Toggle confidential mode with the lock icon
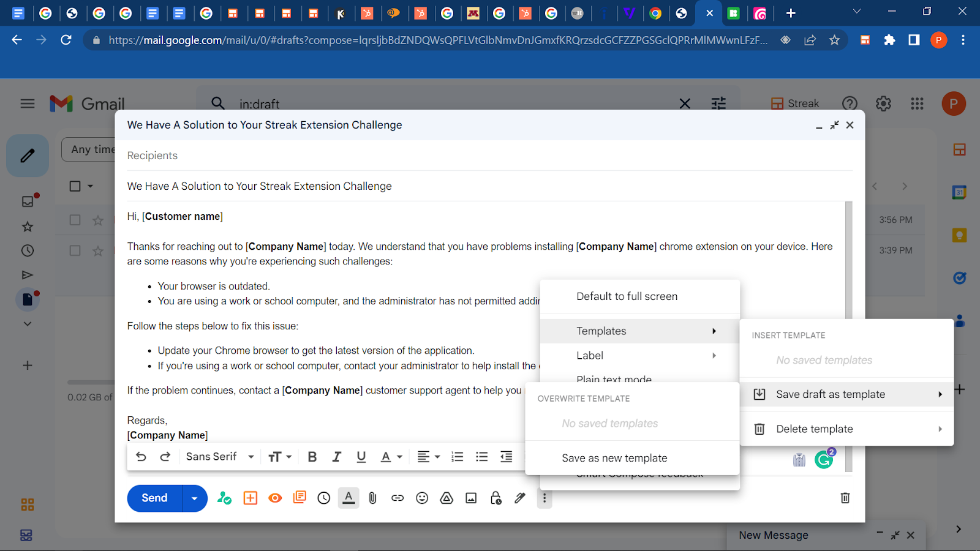Viewport: 980px width, 551px height. coord(495,498)
